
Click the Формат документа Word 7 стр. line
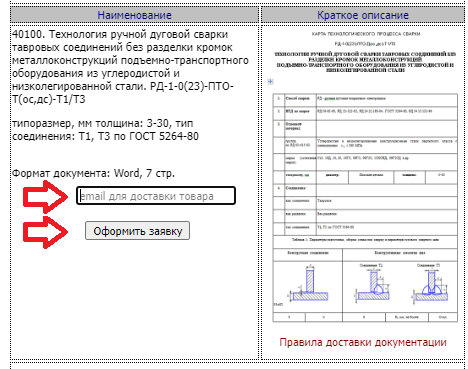[x=93, y=173]
